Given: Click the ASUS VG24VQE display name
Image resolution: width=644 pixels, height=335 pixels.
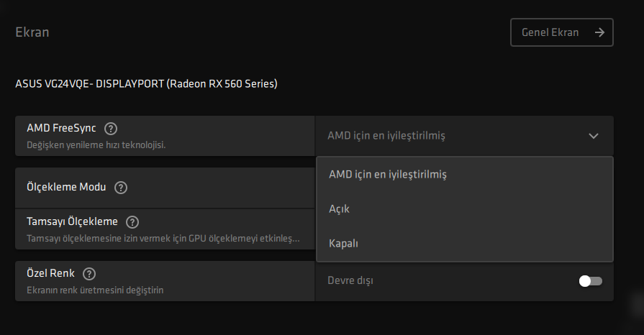Looking at the screenshot, I should click(x=146, y=84).
